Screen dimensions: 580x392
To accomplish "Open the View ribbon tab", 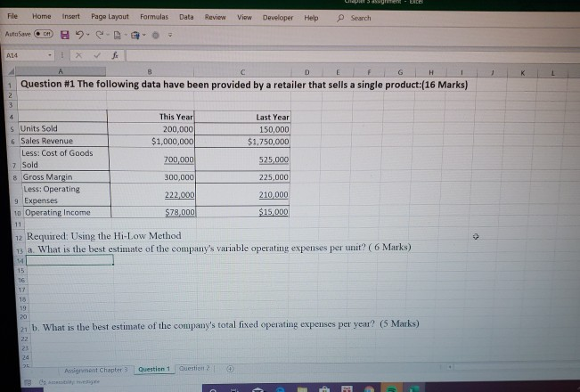I will click(244, 18).
